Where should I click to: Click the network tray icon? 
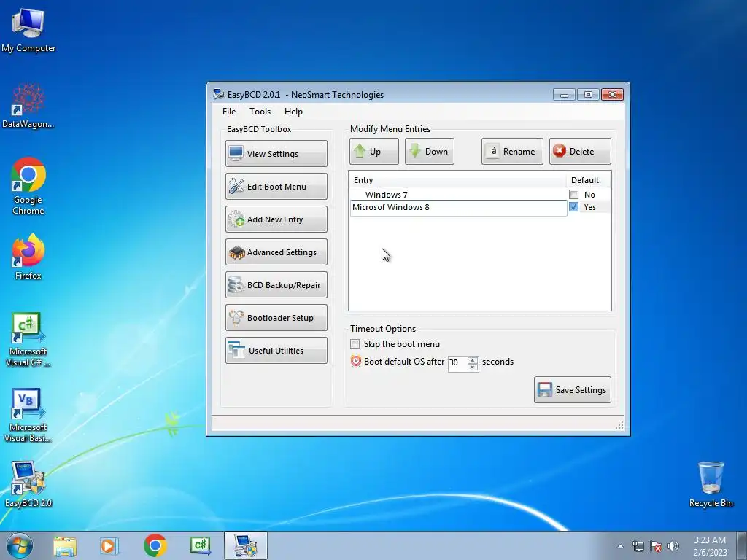(638, 546)
